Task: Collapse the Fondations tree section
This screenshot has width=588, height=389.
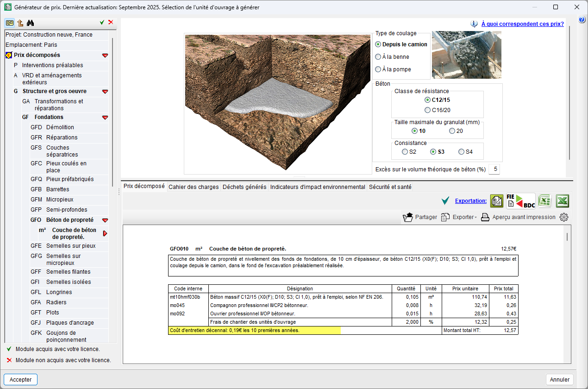Action: (105, 118)
